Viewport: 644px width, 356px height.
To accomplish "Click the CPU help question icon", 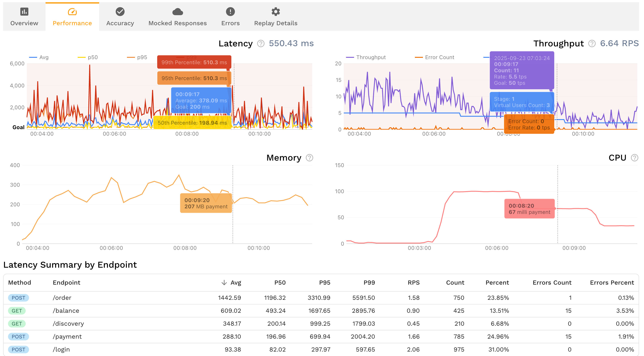I will pyautogui.click(x=634, y=158).
